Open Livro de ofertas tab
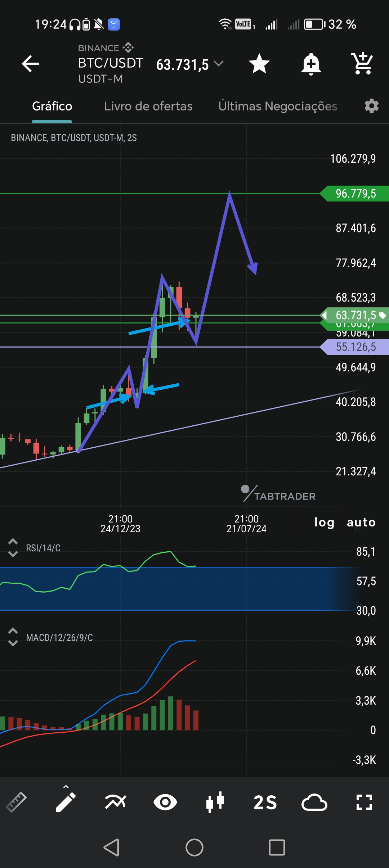 [x=148, y=107]
